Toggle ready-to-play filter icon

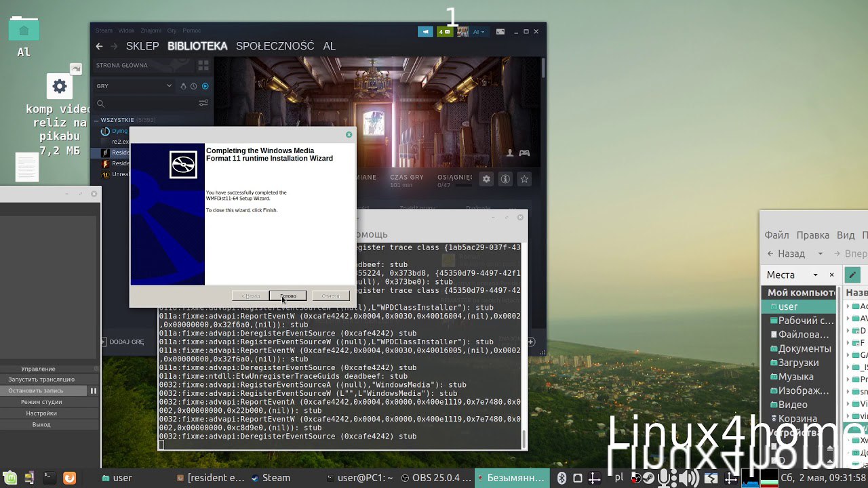(205, 86)
